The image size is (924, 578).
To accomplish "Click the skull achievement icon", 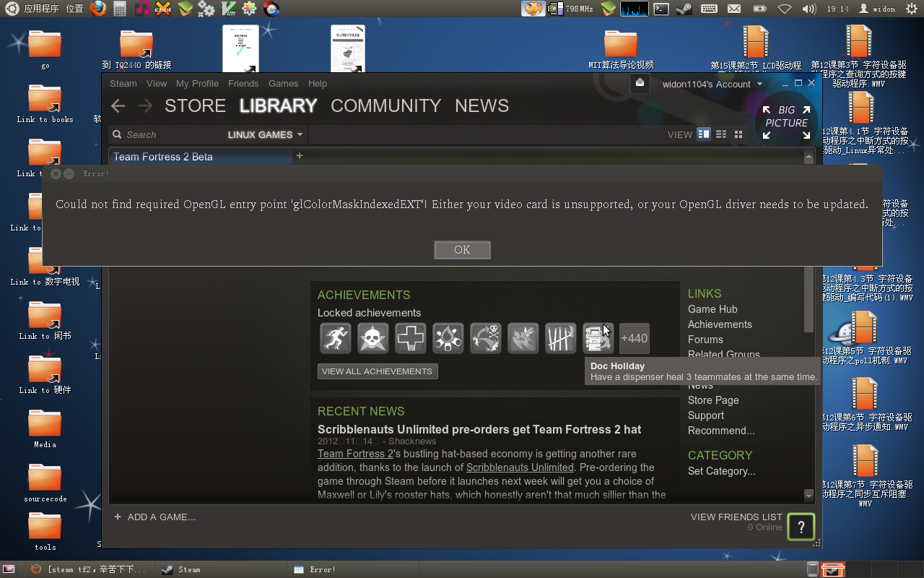I will 373,338.
